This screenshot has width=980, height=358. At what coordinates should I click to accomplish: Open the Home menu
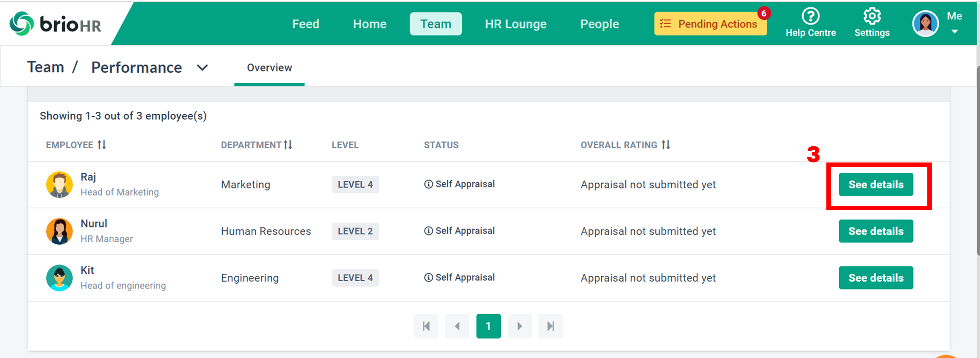click(x=370, y=24)
